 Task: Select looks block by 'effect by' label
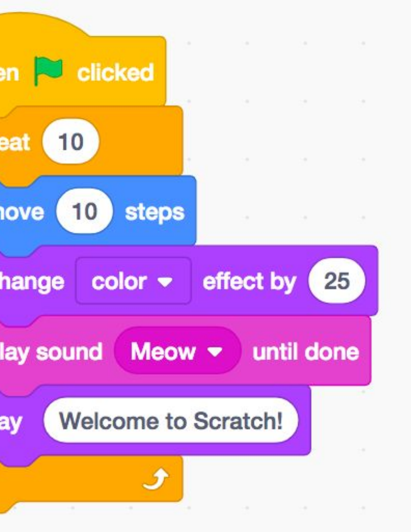(249, 281)
